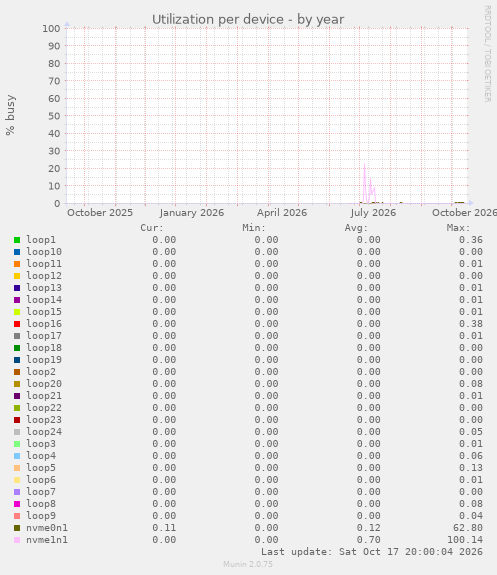This screenshot has height=575, width=497.
Task: Click the 100 y-axis tick label
Action: 51,29
